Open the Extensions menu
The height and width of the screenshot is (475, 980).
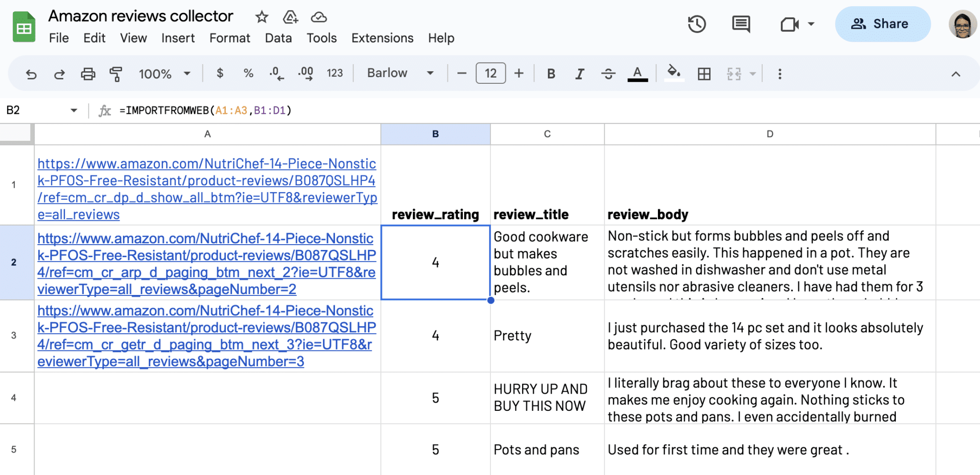(382, 38)
